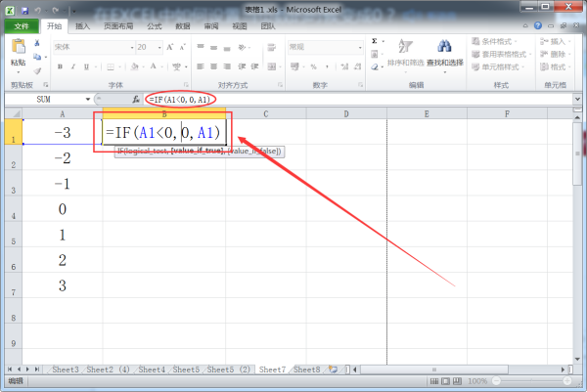Click the insert function fx icon

[x=136, y=100]
